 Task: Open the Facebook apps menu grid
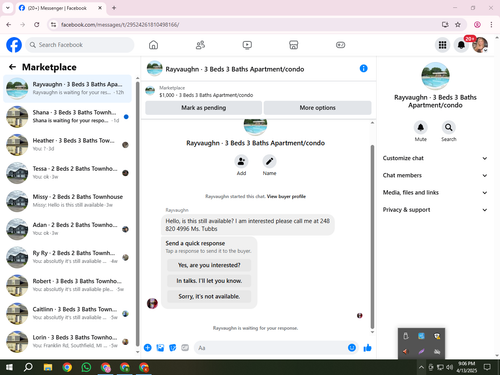(x=442, y=45)
